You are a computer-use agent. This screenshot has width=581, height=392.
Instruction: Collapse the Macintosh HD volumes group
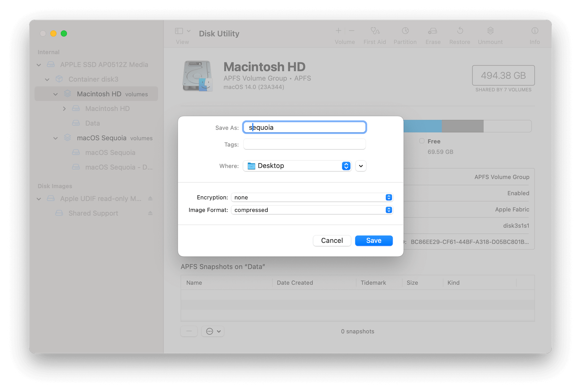(56, 94)
